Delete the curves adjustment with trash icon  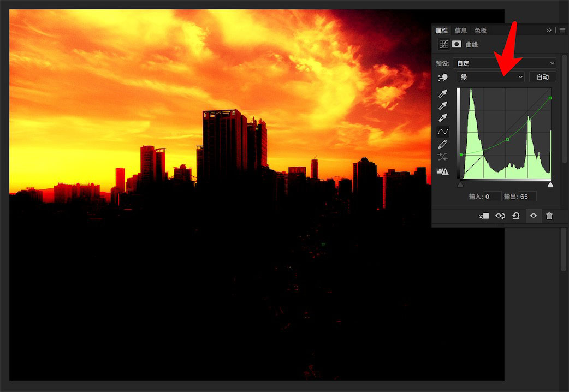click(x=549, y=216)
